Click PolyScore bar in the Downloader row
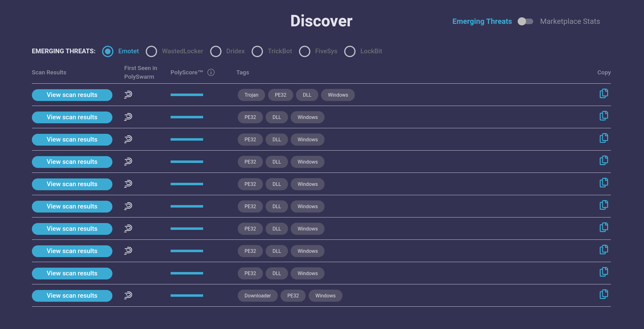Screen dimensions: 644x329 187,296
